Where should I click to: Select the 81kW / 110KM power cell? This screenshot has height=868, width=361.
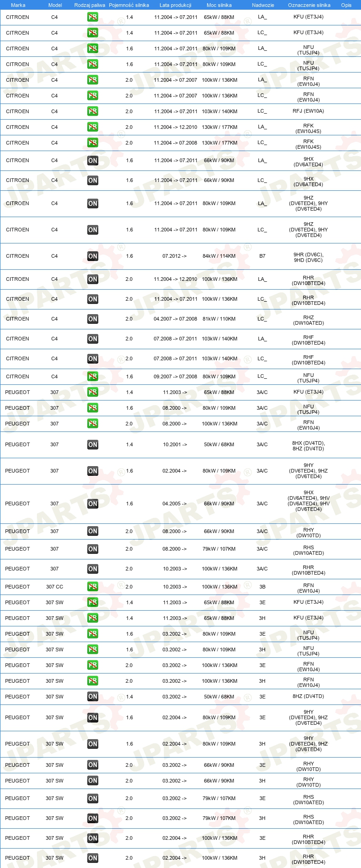point(219,319)
